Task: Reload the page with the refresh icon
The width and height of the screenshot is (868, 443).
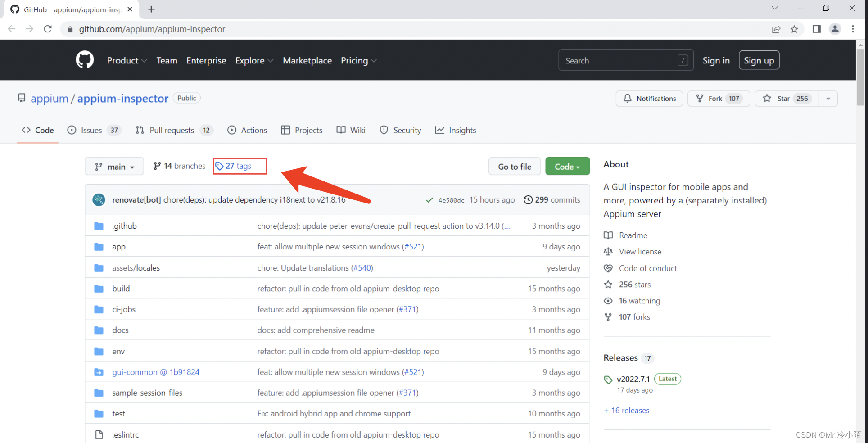Action: click(48, 29)
